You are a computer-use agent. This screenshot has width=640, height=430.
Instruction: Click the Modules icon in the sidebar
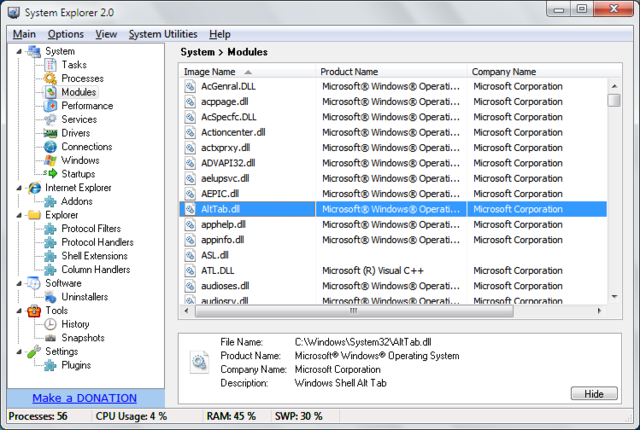point(51,92)
